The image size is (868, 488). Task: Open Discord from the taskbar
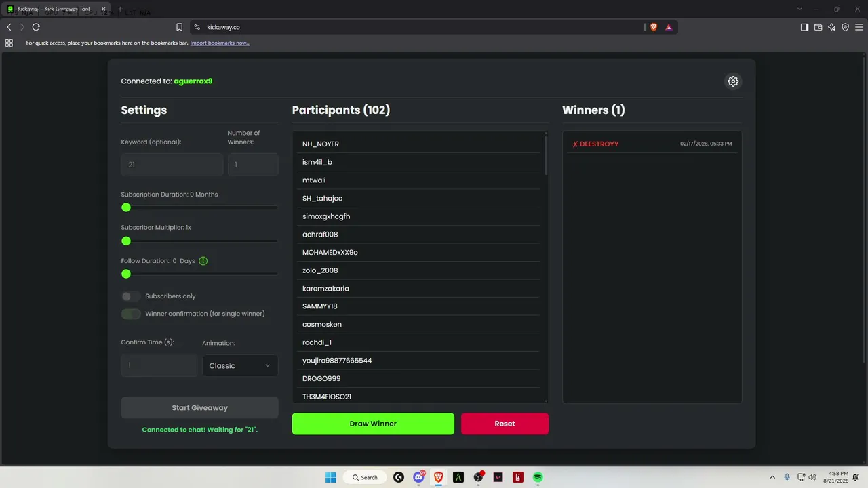click(x=419, y=477)
